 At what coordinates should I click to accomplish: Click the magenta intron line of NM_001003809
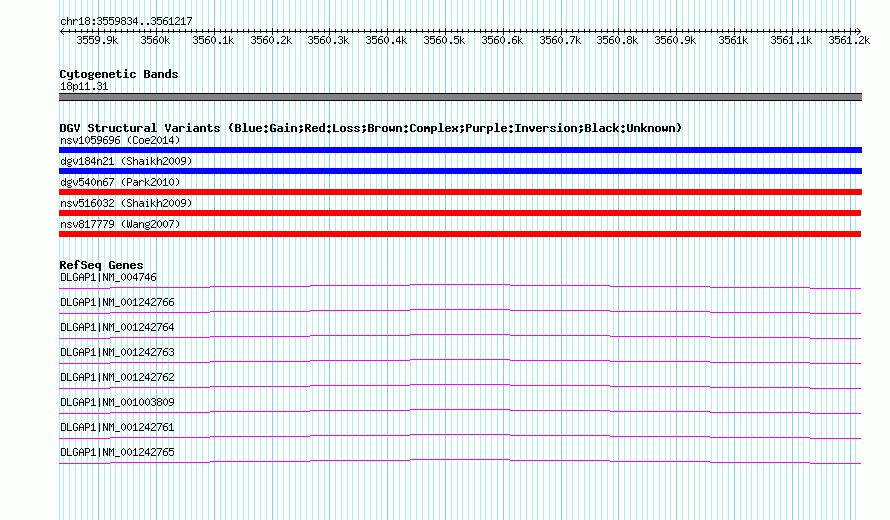pyautogui.click(x=460, y=409)
